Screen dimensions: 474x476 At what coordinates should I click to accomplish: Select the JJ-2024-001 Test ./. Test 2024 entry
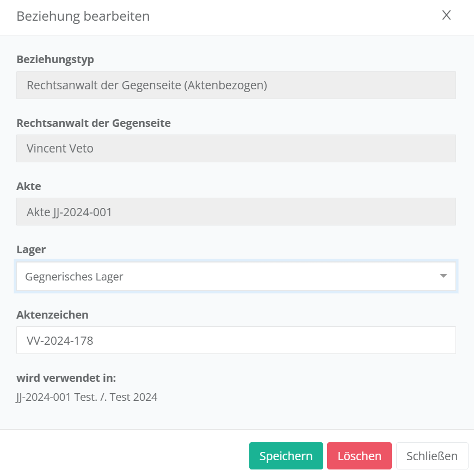[x=87, y=397]
